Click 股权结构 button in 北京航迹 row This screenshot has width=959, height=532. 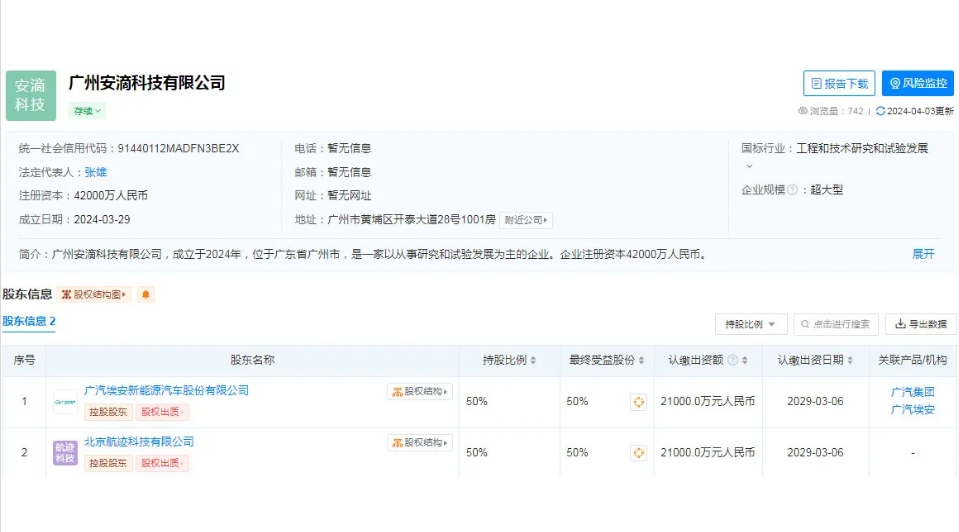point(420,442)
